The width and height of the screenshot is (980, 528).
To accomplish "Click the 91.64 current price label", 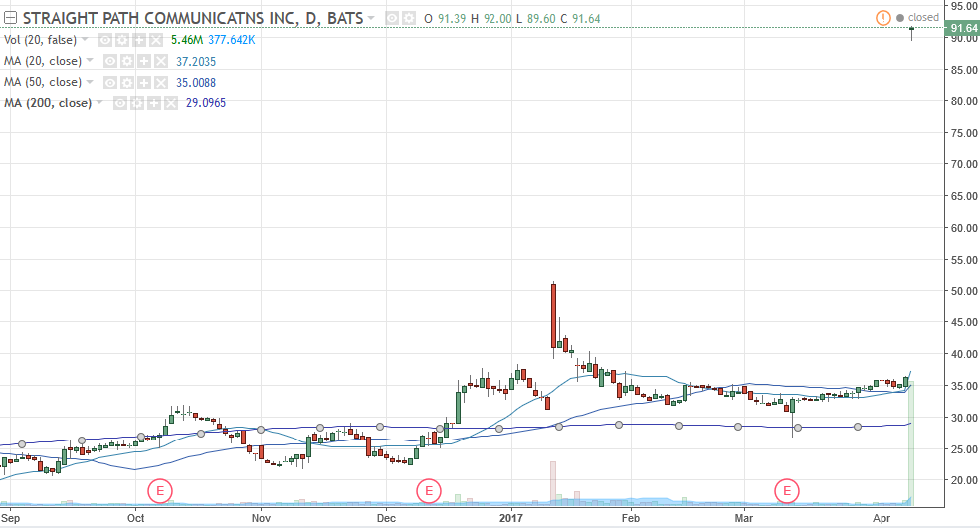I will click(962, 28).
